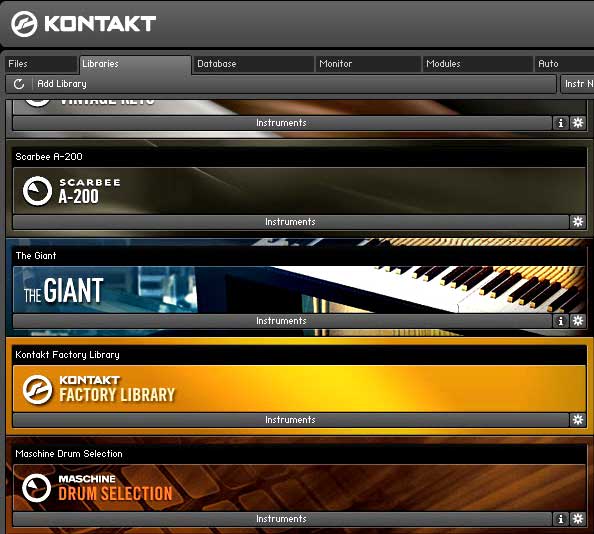Open Instruments for Kontakt Factory Library
This screenshot has height=534, width=594.
coord(291,420)
